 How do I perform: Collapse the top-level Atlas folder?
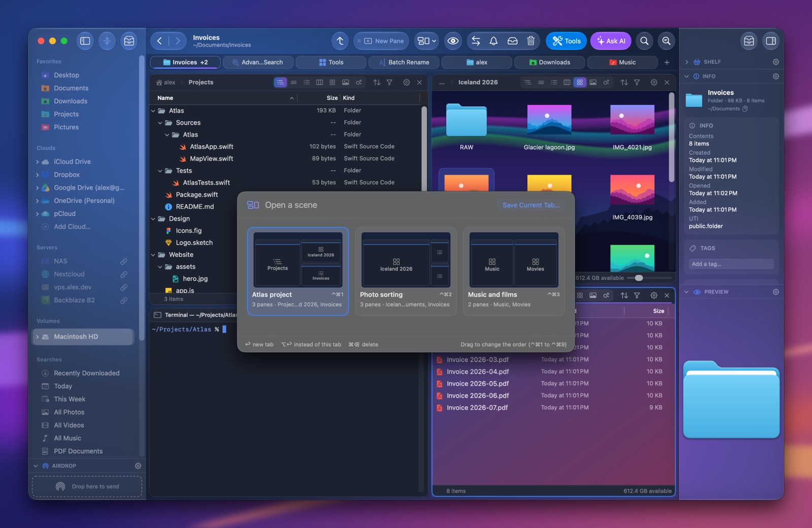pos(153,111)
